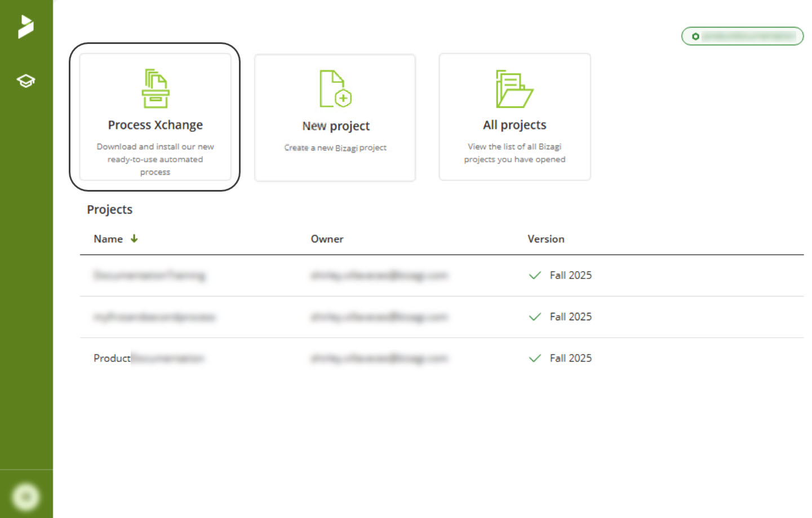Click the Process Xchange archive icon
The height and width of the screenshot is (518, 812).
156,88
